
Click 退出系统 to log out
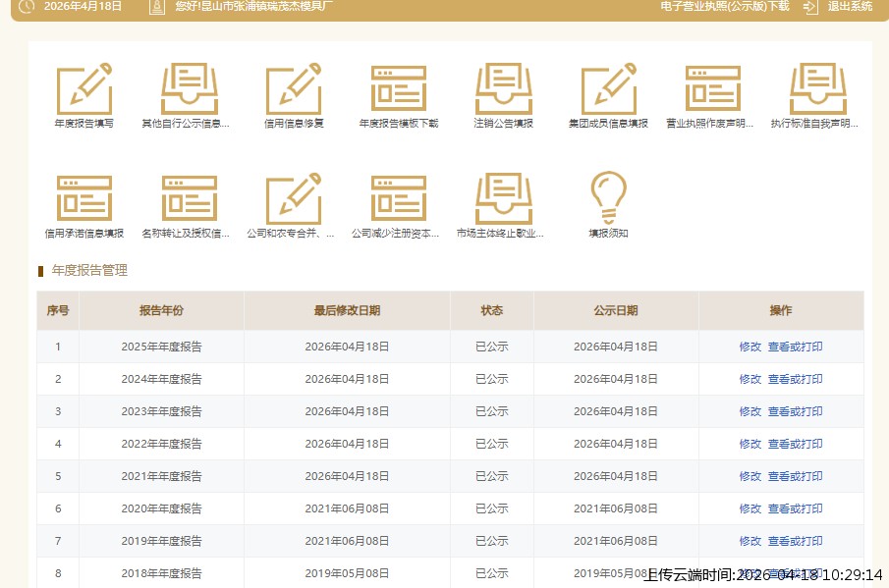849,6
